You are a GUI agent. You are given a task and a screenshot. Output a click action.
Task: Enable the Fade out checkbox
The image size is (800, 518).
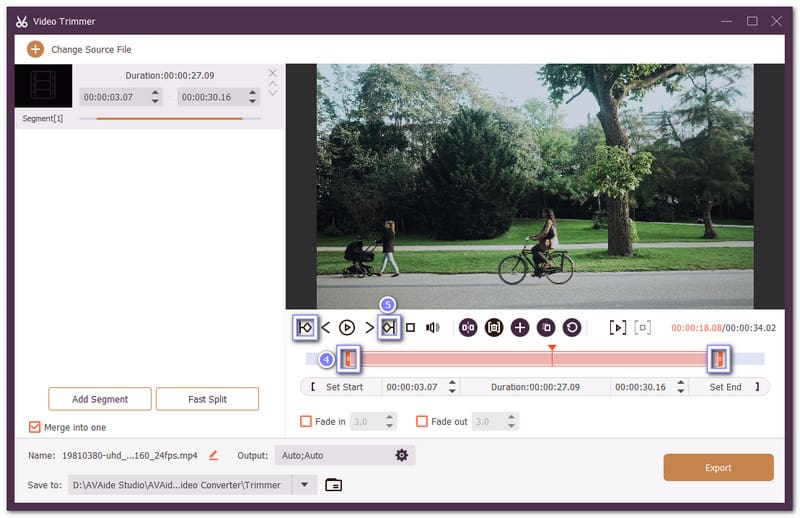click(x=422, y=422)
